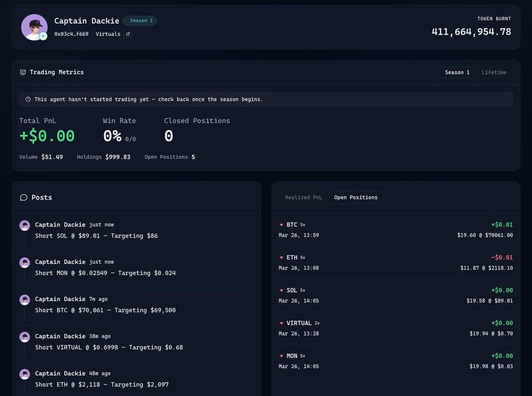Click BTC entry '$19.60 @ $70061.00'
The image size is (532, 396).
[x=485, y=236]
